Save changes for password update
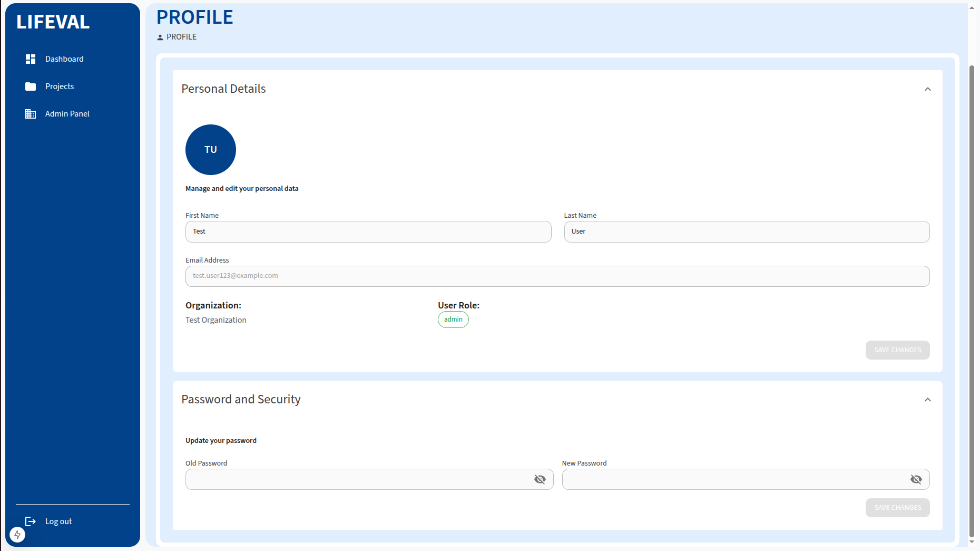 (x=897, y=508)
